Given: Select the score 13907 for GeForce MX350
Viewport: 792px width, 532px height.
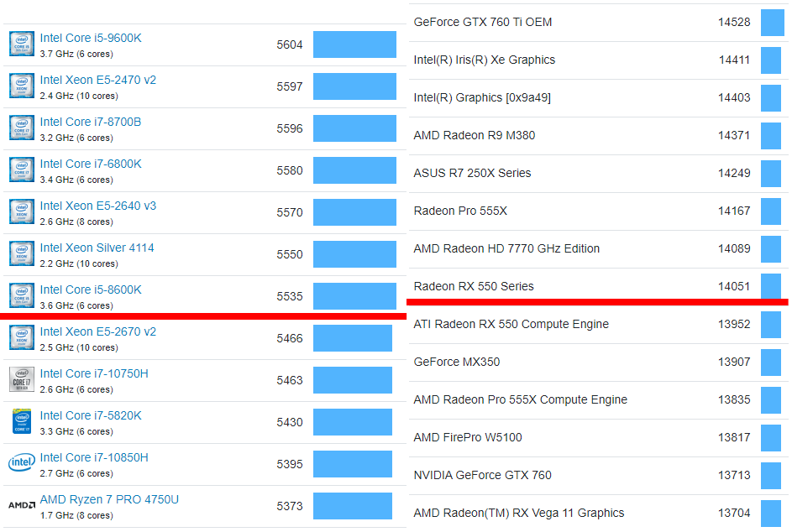Looking at the screenshot, I should [x=734, y=362].
